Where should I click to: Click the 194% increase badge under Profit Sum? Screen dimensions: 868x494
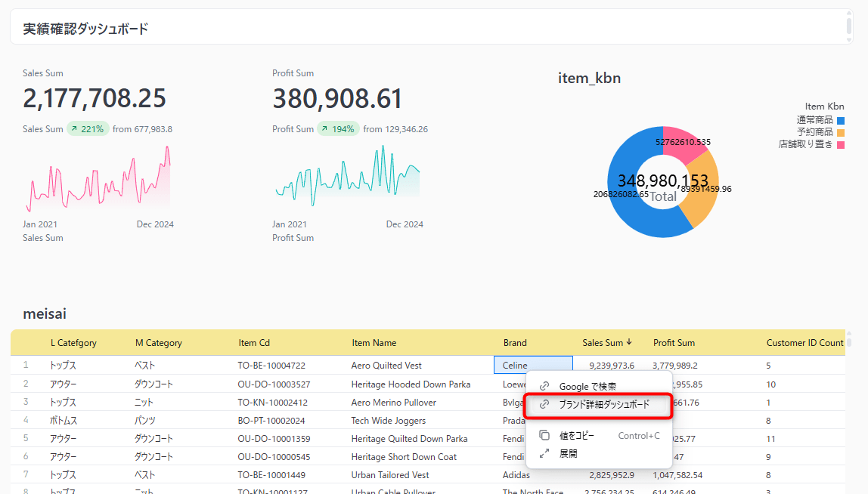click(338, 129)
